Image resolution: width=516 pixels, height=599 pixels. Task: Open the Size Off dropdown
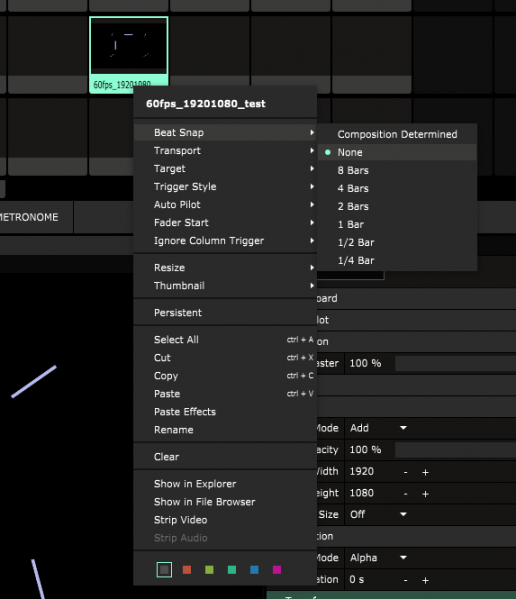378,515
